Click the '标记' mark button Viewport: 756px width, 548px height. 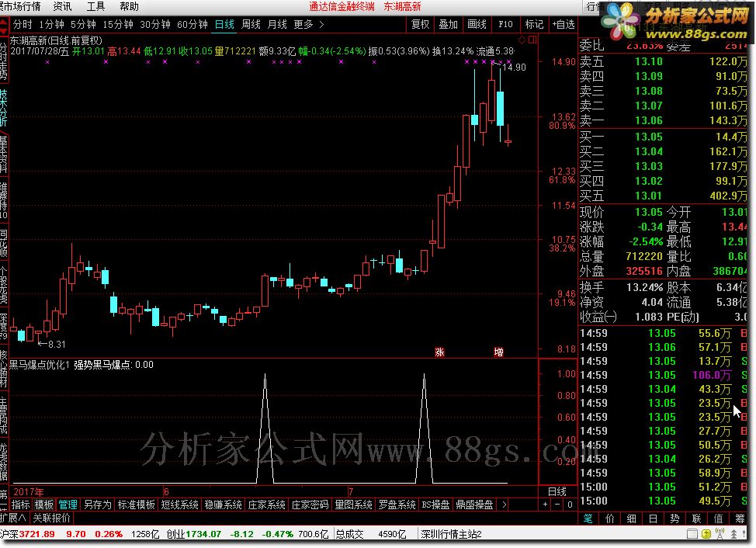coord(534,24)
